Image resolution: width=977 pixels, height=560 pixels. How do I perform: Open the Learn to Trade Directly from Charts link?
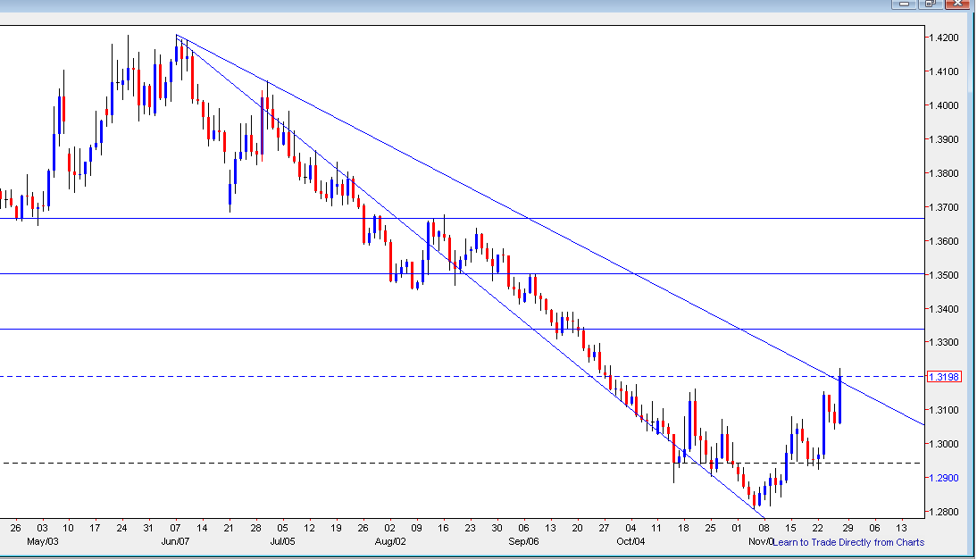[848, 542]
